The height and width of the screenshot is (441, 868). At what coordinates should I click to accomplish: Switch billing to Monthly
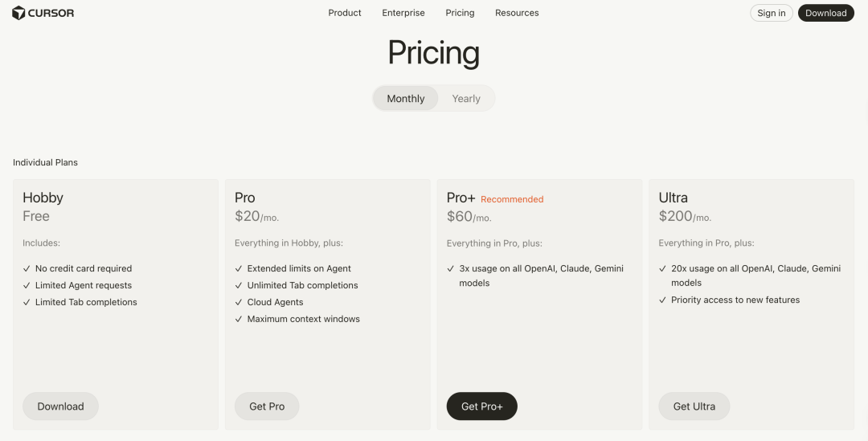(406, 99)
